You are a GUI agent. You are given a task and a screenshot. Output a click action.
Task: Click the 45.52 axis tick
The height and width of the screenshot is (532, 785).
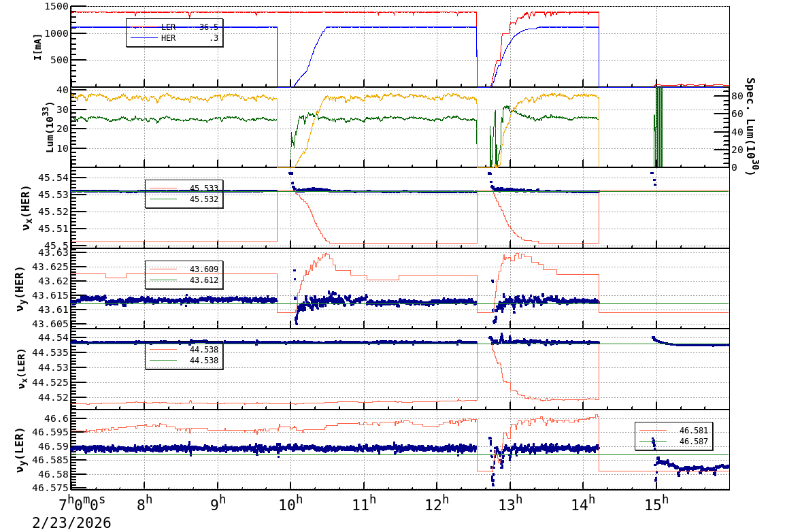54,212
